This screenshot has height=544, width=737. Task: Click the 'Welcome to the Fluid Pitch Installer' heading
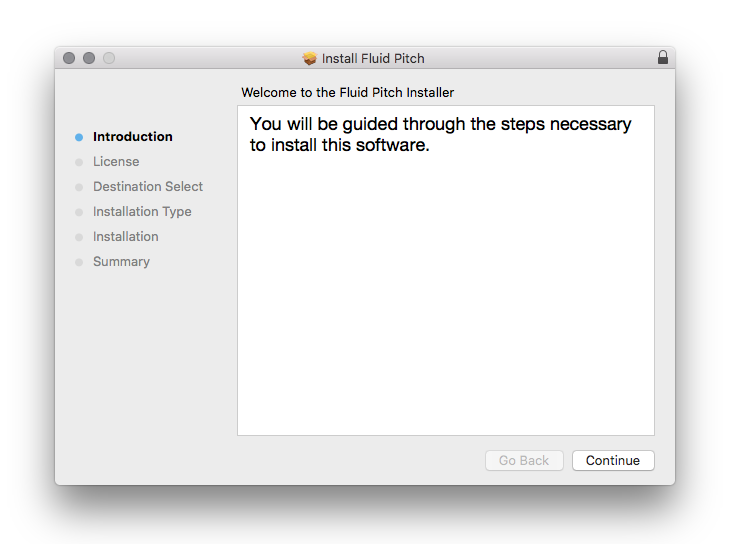(x=348, y=92)
